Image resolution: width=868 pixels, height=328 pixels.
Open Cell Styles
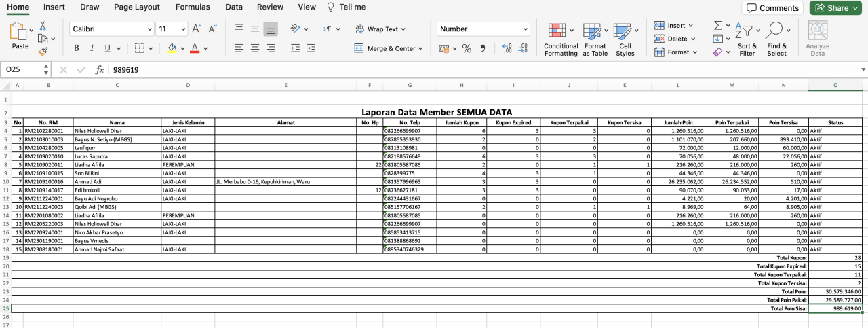(625, 39)
